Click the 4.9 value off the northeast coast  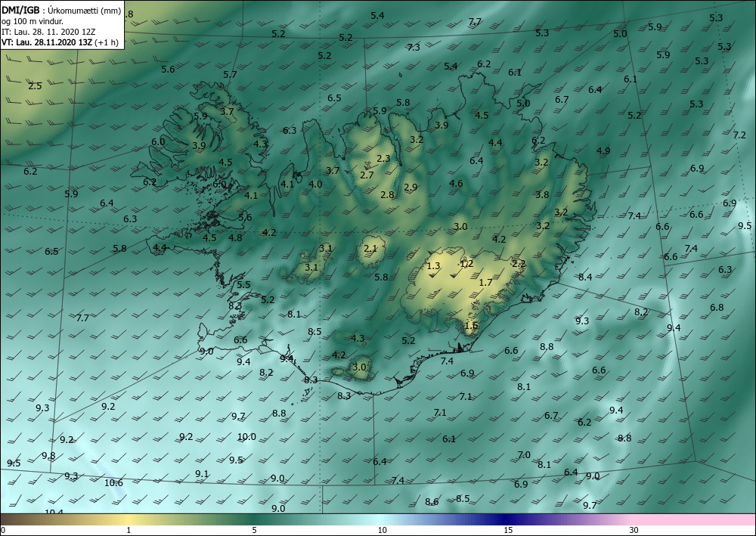click(603, 150)
